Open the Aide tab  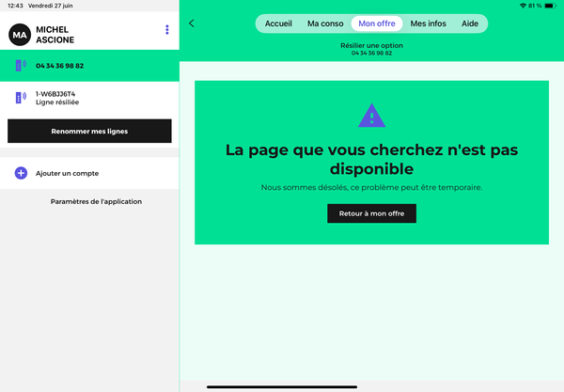pos(470,24)
